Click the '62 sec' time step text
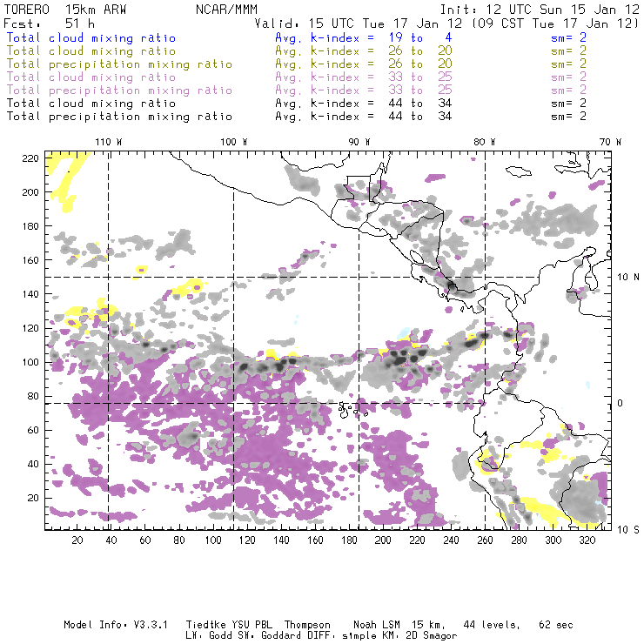Screen dimensions: 644x644 pyautogui.click(x=556, y=625)
